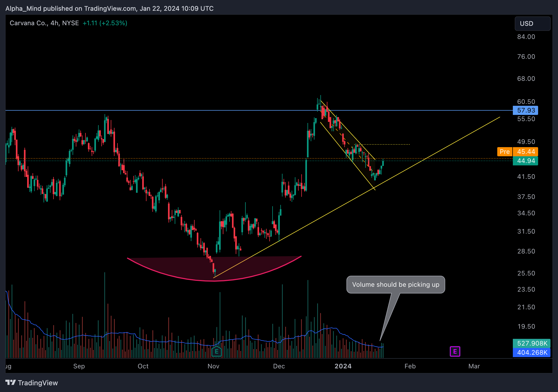
Task: Click the 21.50 price scale label
Action: pyautogui.click(x=526, y=307)
